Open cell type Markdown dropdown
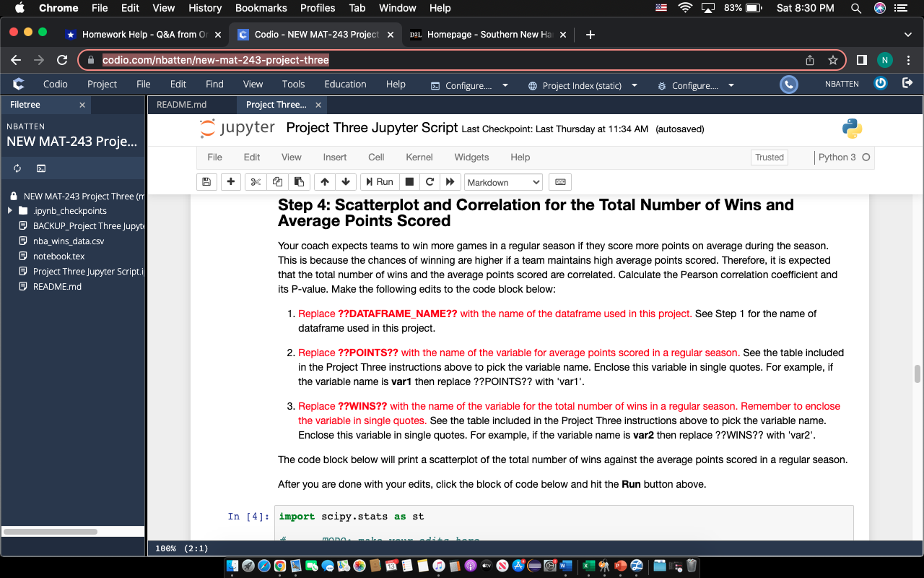This screenshot has width=924, height=578. (x=504, y=183)
